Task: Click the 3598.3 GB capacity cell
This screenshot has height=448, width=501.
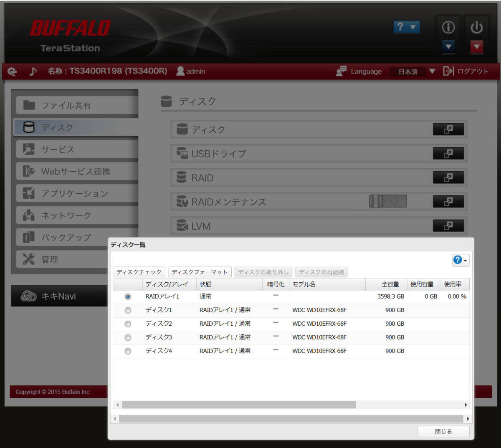Action: point(391,296)
